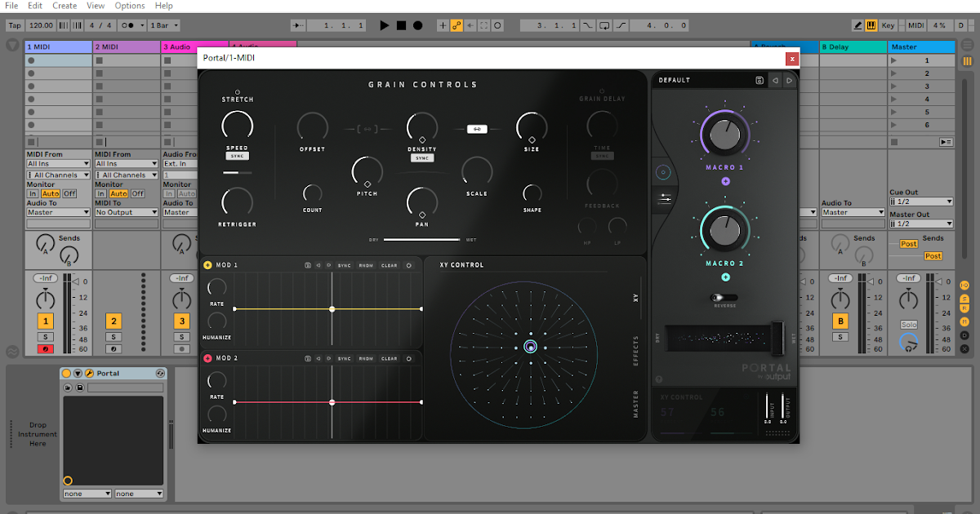Click the link icon between Offset and Density
The width and height of the screenshot is (980, 514).
tap(367, 128)
